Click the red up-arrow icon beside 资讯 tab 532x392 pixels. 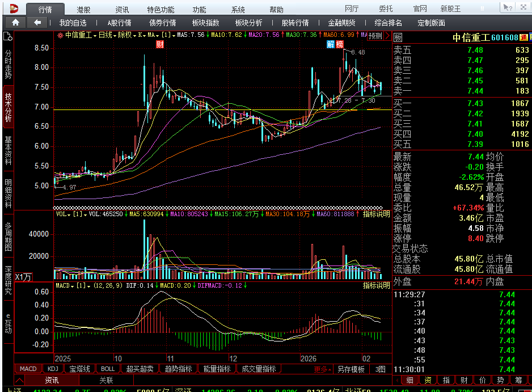(20, 380)
